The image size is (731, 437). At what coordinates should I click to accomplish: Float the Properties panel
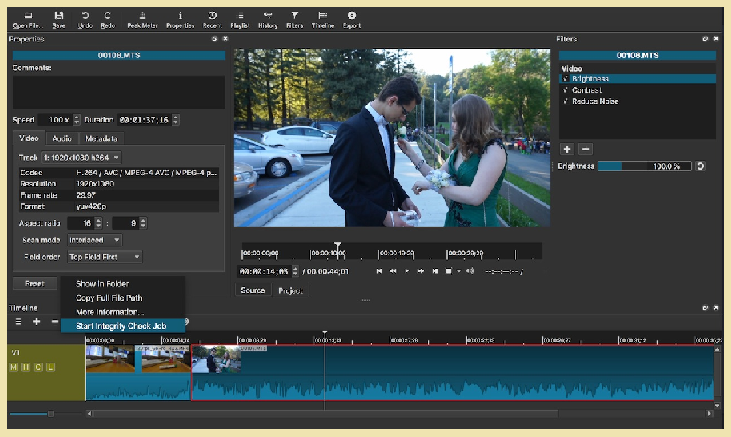[x=214, y=39]
